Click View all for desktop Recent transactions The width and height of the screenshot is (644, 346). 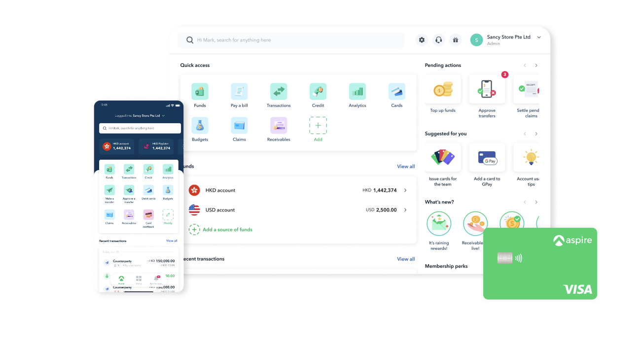406,259
